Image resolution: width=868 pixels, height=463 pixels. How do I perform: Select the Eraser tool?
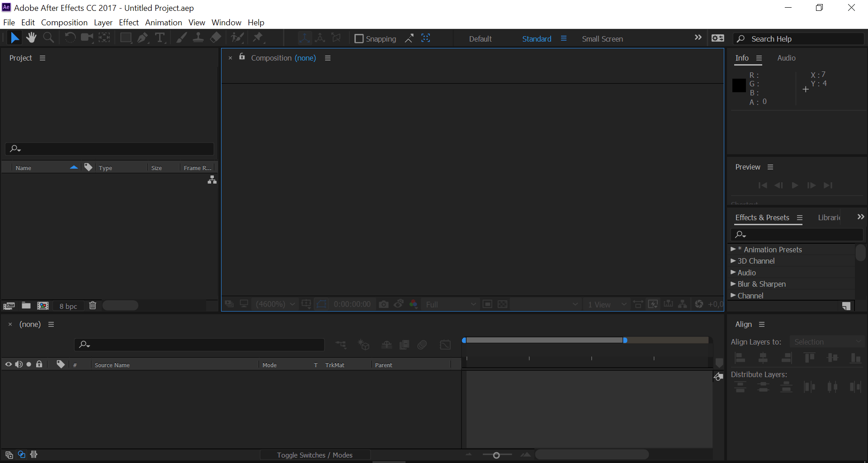coord(216,38)
